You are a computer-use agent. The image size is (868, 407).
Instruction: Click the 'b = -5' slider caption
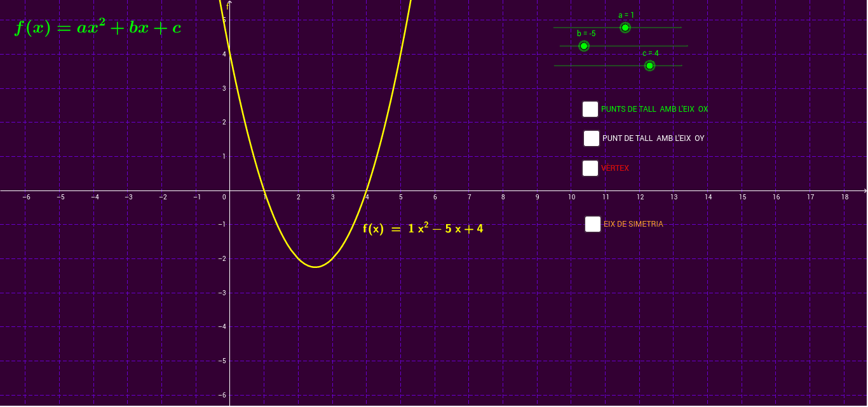click(x=587, y=34)
